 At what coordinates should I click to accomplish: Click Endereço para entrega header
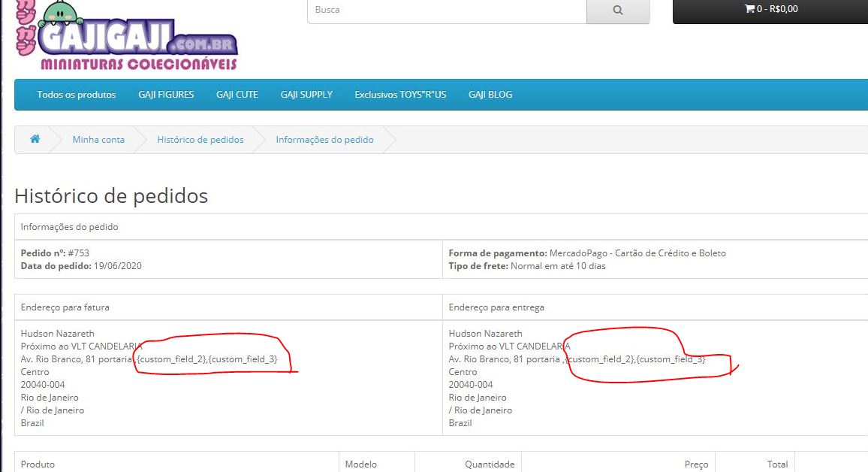[x=496, y=307]
